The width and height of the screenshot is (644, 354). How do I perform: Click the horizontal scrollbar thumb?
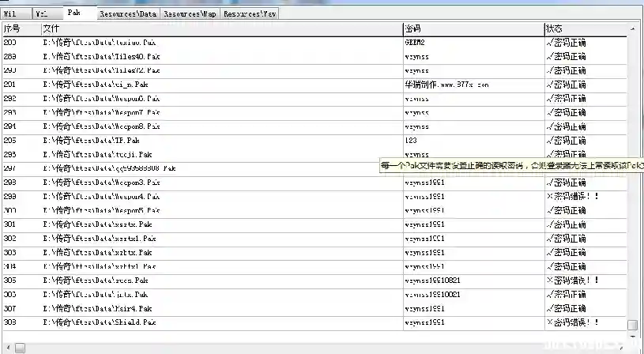point(20,348)
